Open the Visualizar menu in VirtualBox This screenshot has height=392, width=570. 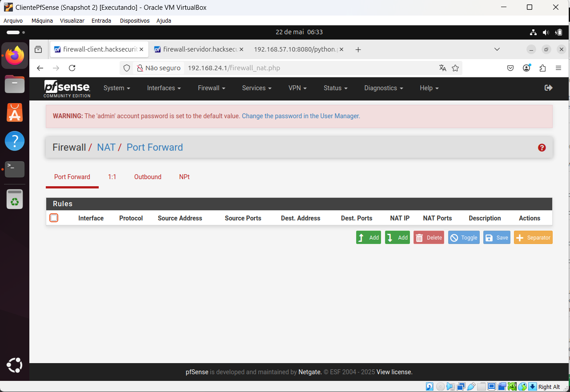pos(72,20)
